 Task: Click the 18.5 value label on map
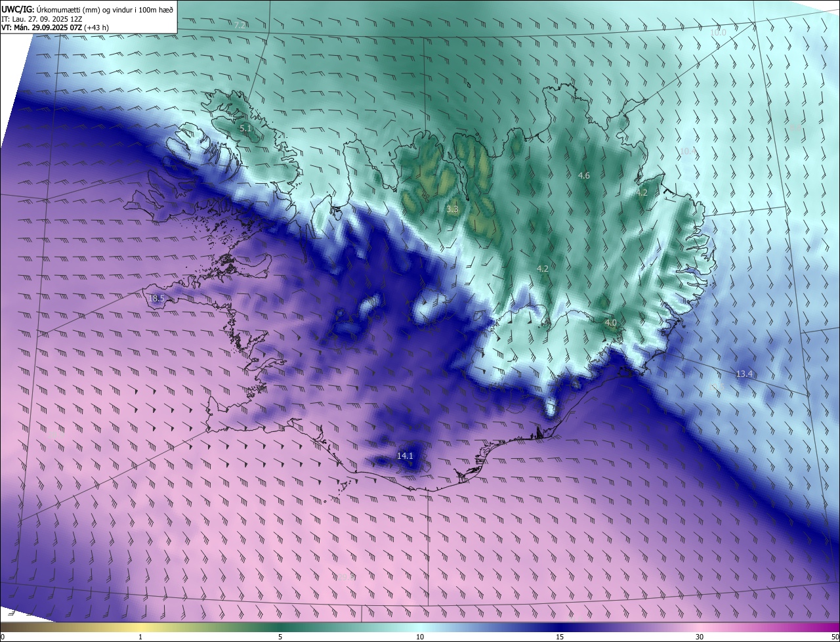coord(156,298)
